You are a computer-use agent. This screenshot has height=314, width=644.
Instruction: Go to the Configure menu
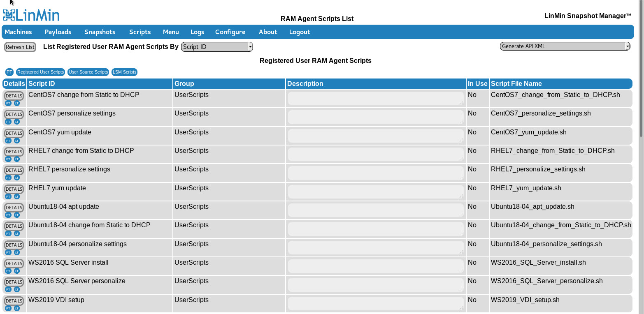pos(230,32)
